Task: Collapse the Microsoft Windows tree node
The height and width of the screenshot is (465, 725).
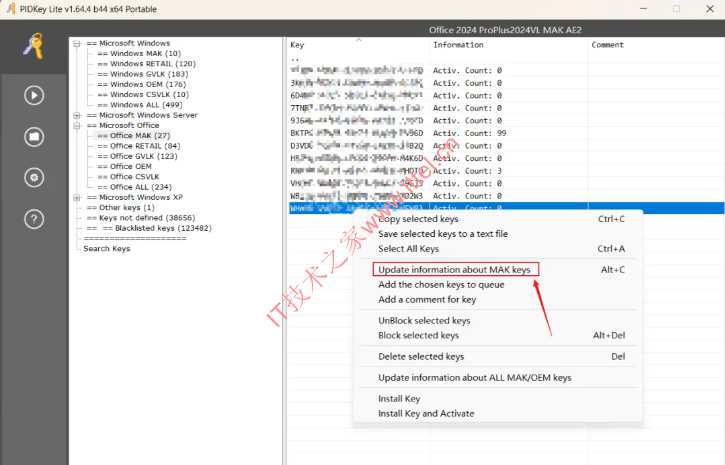Action: (x=77, y=43)
